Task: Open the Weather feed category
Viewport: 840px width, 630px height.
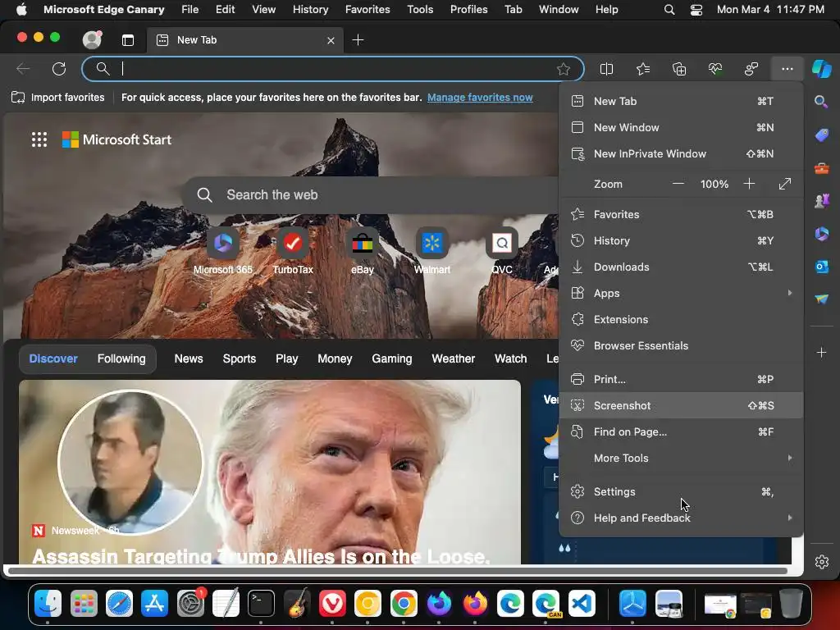Action: 453,359
